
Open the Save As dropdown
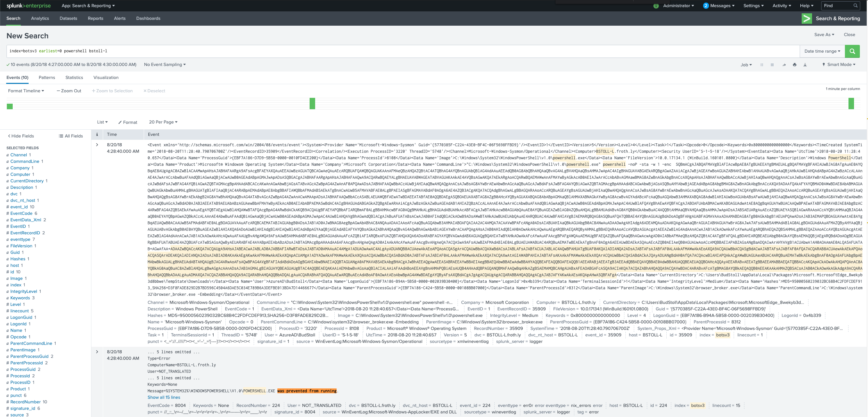824,35
